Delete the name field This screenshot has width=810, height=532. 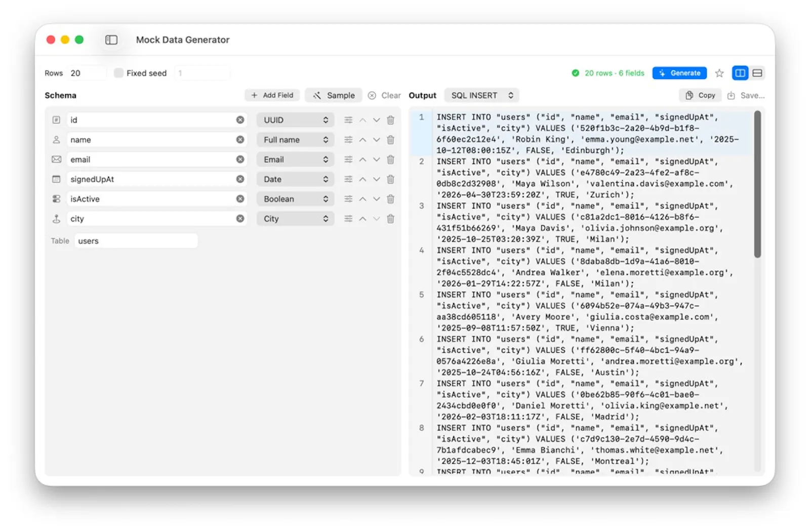(x=390, y=140)
